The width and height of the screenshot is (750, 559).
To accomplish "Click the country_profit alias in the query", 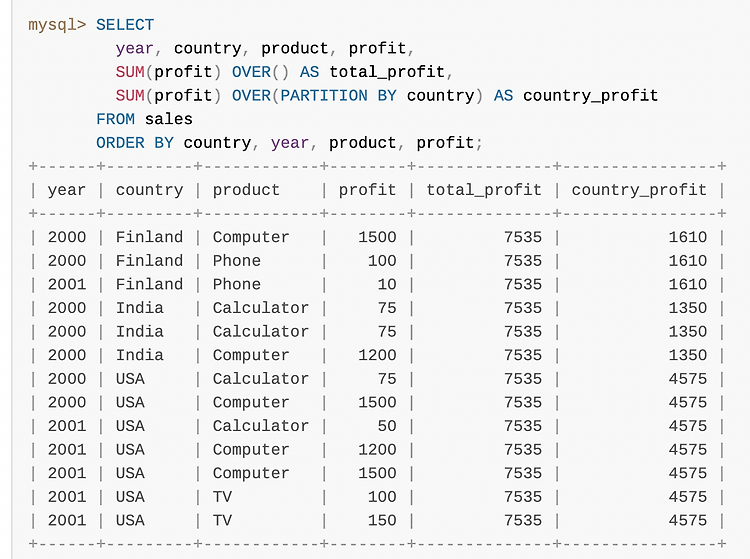I will (x=590, y=96).
